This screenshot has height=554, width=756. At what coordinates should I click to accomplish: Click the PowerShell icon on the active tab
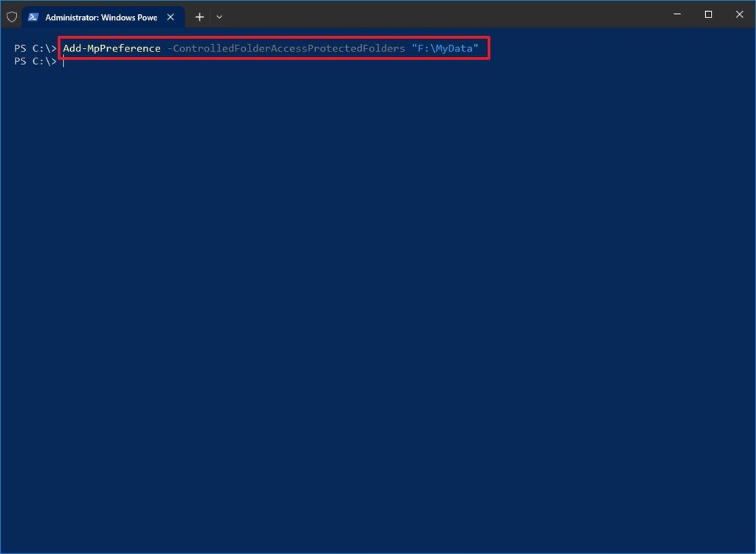point(32,16)
